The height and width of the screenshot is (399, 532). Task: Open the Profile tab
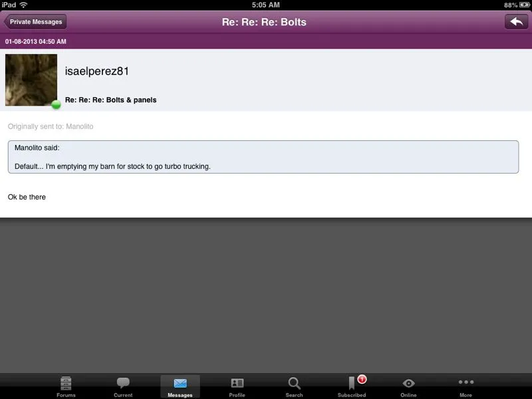point(237,386)
